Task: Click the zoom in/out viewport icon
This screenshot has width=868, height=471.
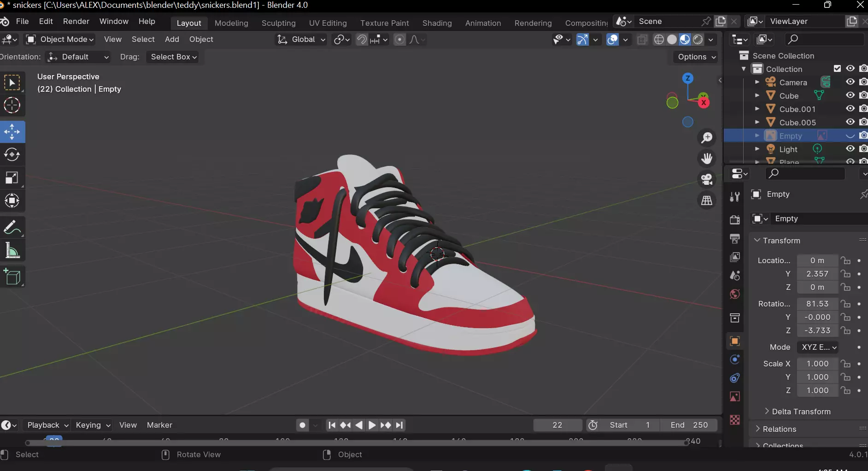Action: coord(707,138)
